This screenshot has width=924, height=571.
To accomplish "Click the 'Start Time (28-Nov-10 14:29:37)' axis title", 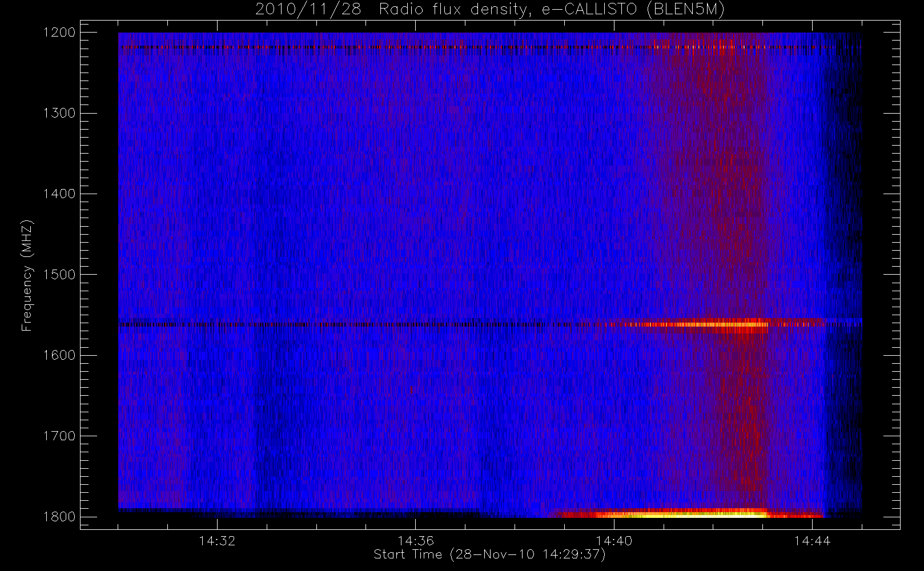I will point(489,554).
